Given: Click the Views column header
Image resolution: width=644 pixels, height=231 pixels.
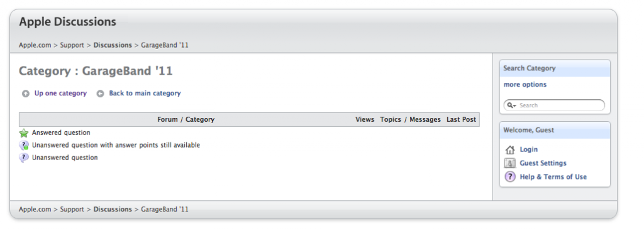Looking at the screenshot, I should point(365,120).
